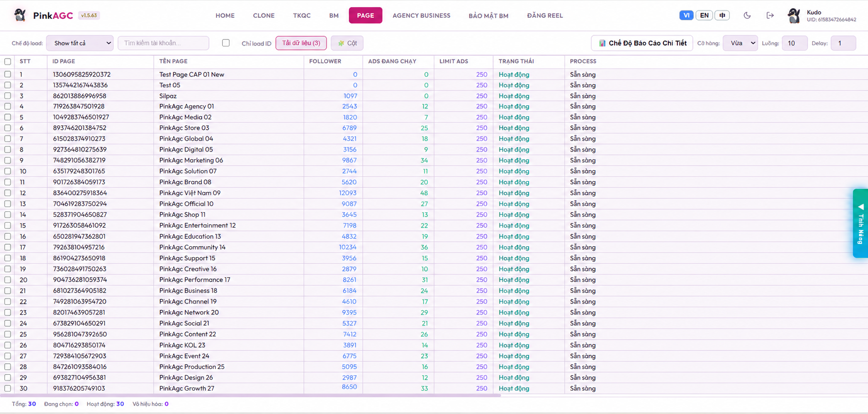The height and width of the screenshot is (414, 868).
Task: Click the Tải dữ liệu (3) button
Action: point(301,43)
